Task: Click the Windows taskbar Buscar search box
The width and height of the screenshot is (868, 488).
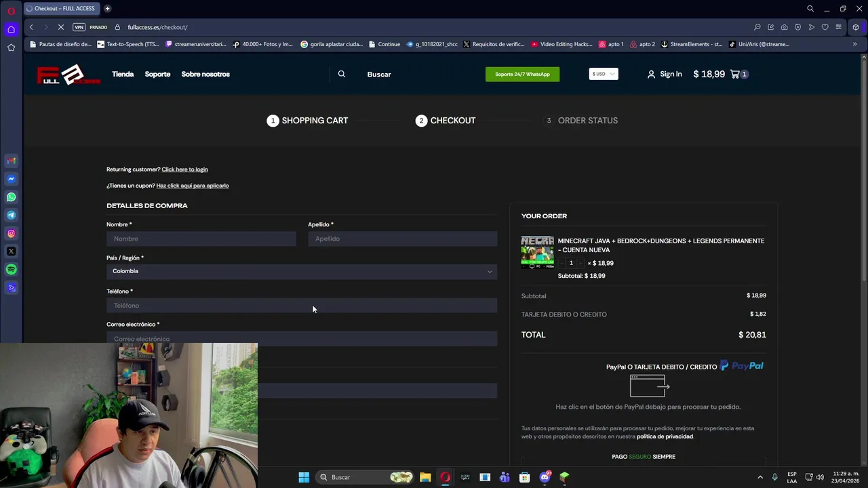Action: tap(366, 477)
